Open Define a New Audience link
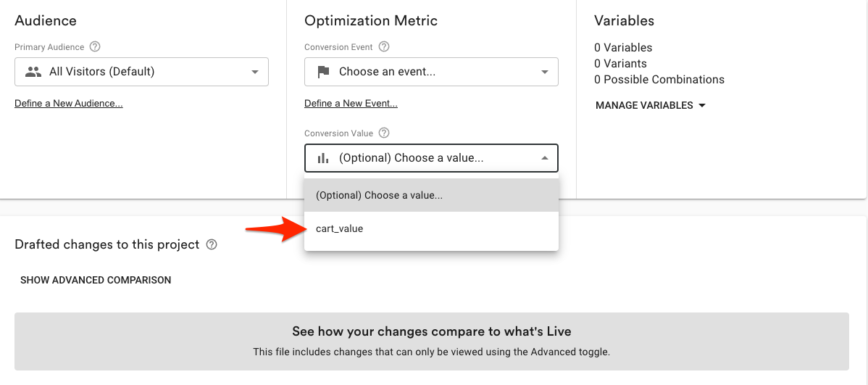This screenshot has height=385, width=868. pos(69,104)
